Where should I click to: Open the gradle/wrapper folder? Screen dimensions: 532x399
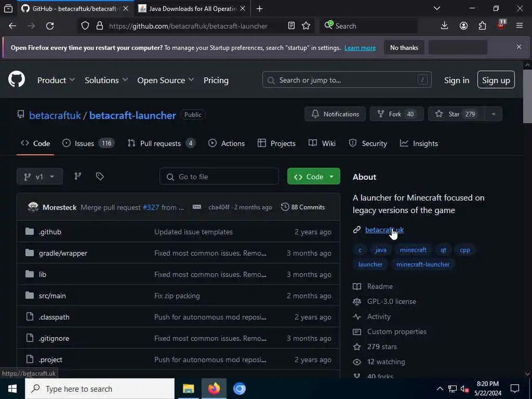click(x=63, y=253)
